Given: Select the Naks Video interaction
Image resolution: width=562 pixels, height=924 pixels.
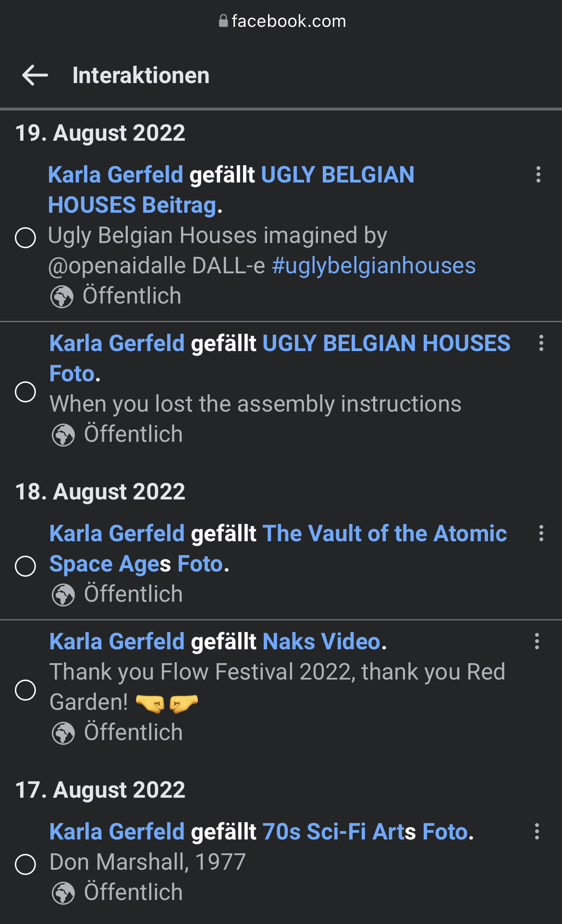Looking at the screenshot, I should pyautogui.click(x=25, y=690).
